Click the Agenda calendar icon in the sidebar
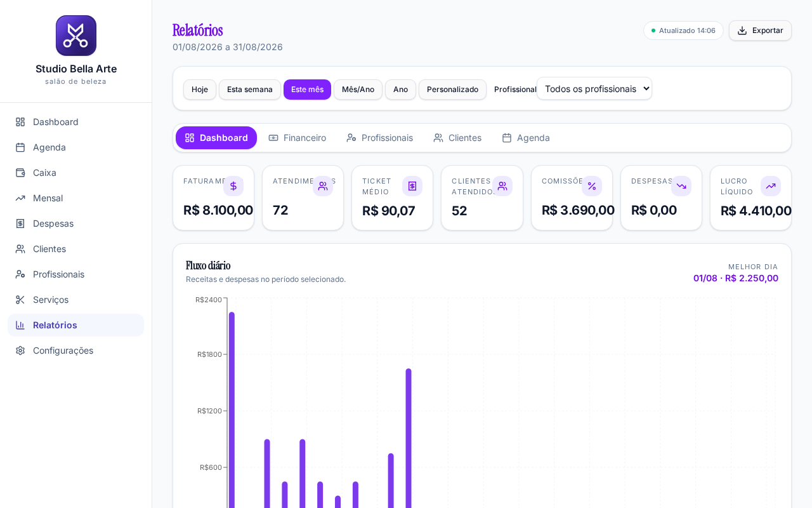812x508 pixels. point(20,147)
